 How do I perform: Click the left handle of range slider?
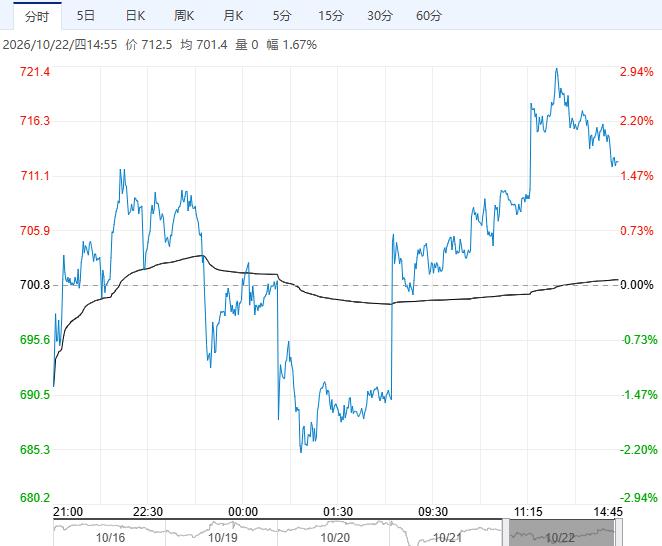[505, 533]
